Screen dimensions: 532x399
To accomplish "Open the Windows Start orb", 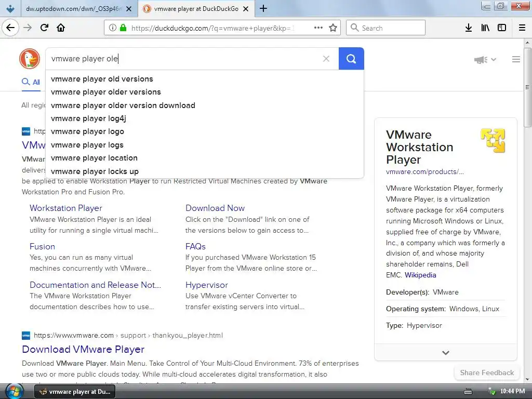I will click(14, 391).
